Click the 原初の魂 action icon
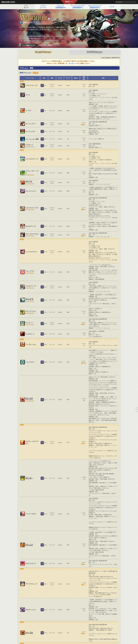138x644 pixels. (x=23, y=182)
